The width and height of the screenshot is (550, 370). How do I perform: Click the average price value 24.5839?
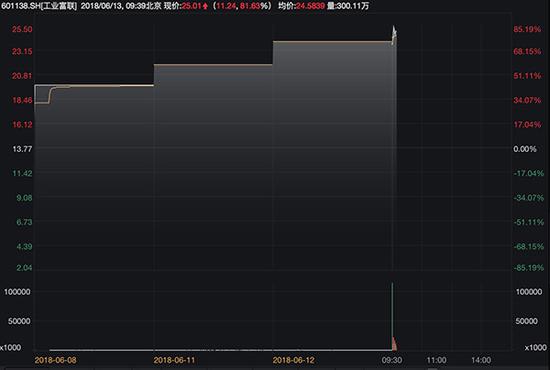[310, 6]
